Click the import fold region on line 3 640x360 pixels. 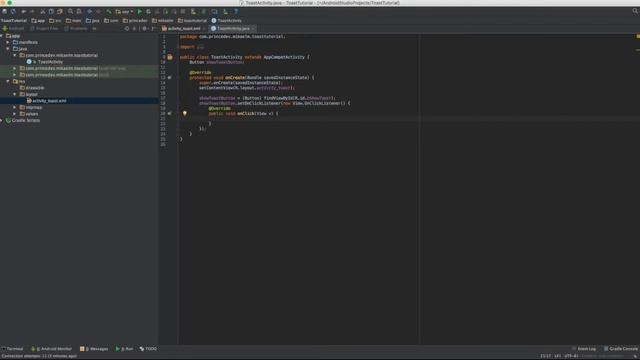point(200,47)
